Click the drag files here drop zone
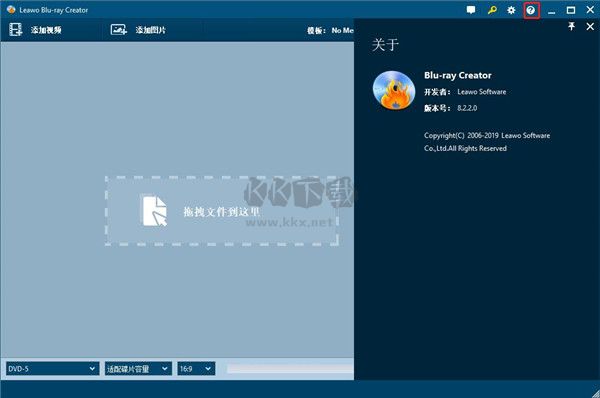Screen dimensions: 600x398 [x=222, y=211]
